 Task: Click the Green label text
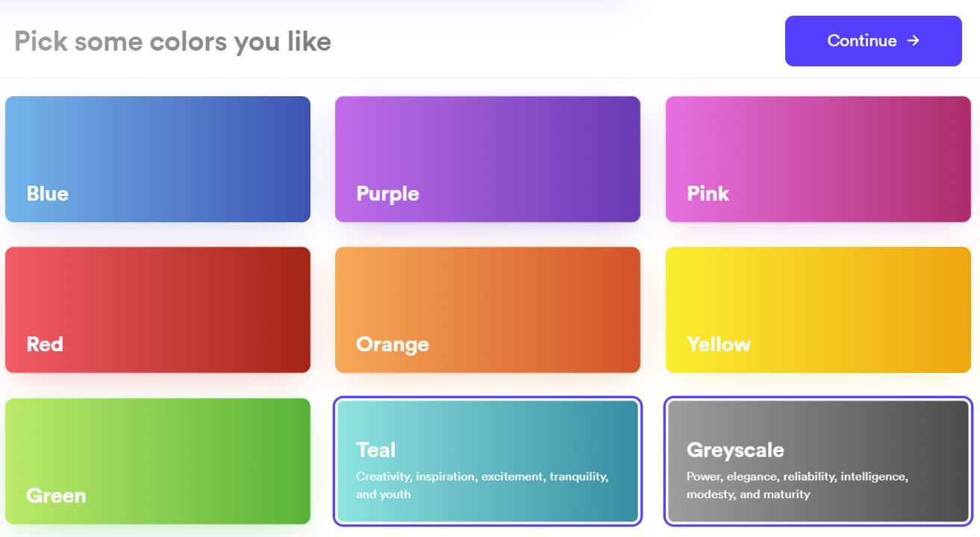point(56,496)
